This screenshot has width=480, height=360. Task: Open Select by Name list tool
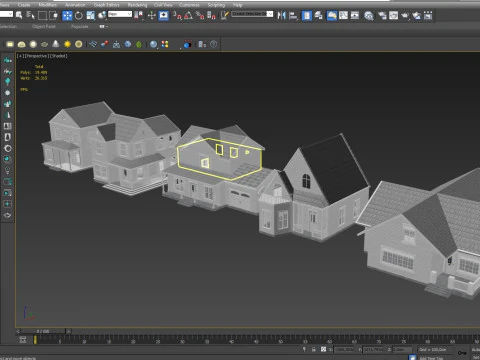point(31,15)
